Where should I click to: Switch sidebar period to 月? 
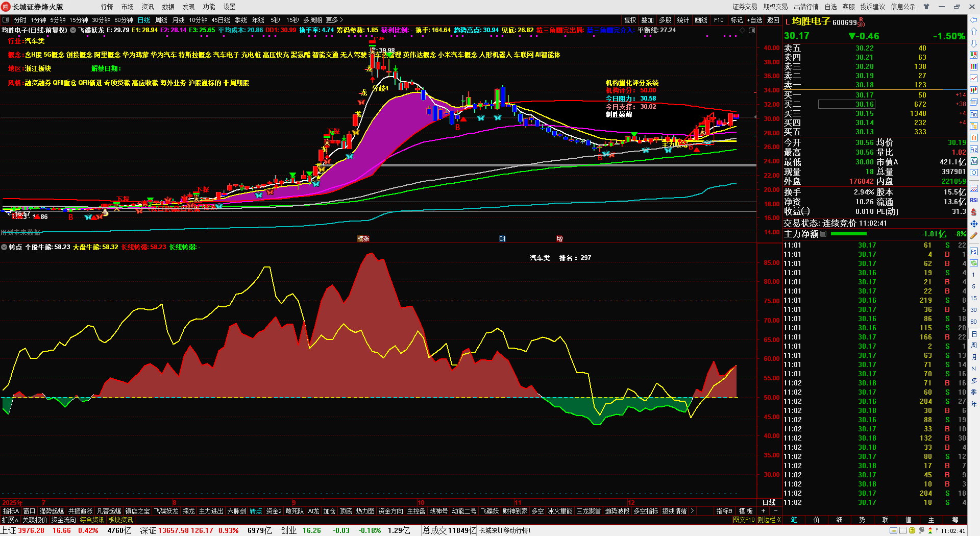[x=974, y=357]
